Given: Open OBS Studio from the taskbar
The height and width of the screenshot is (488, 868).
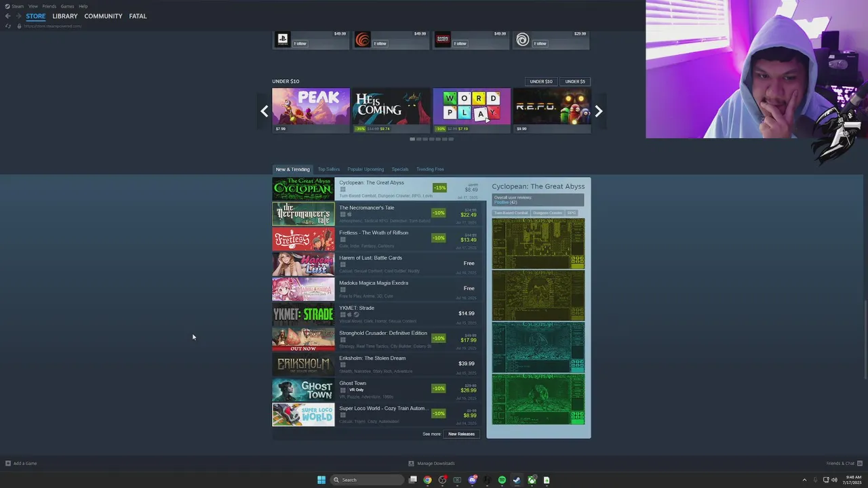Looking at the screenshot, I should click(442, 480).
